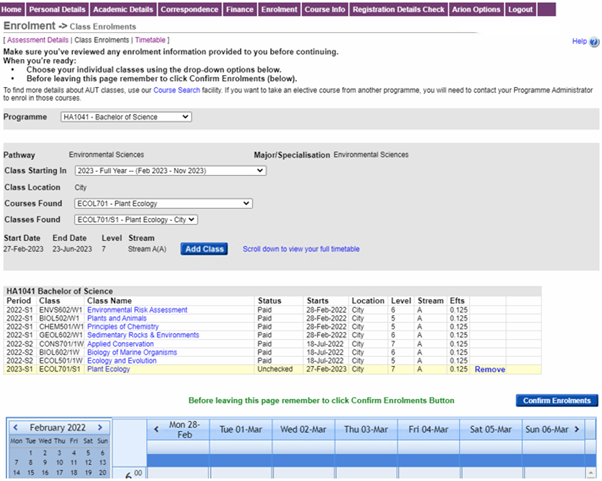The image size is (602, 481).
Task: Remove the Plant Ecology enrolment
Action: [x=489, y=369]
